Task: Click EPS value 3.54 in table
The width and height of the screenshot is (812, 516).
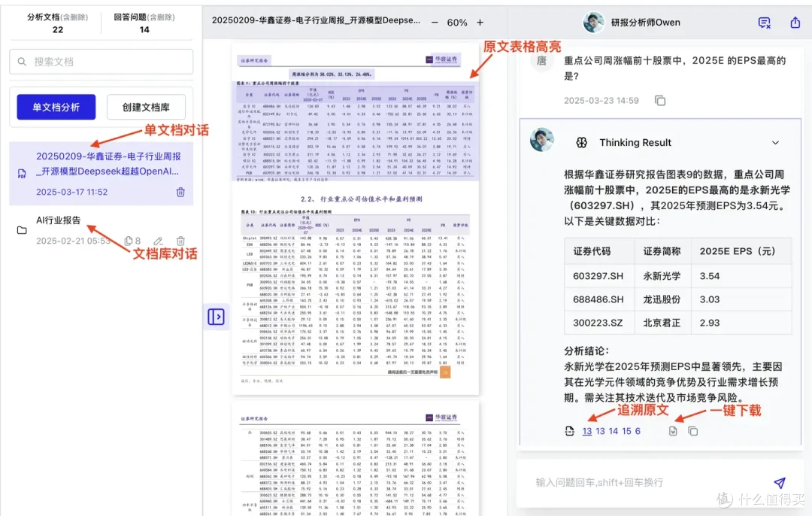Action: (710, 276)
